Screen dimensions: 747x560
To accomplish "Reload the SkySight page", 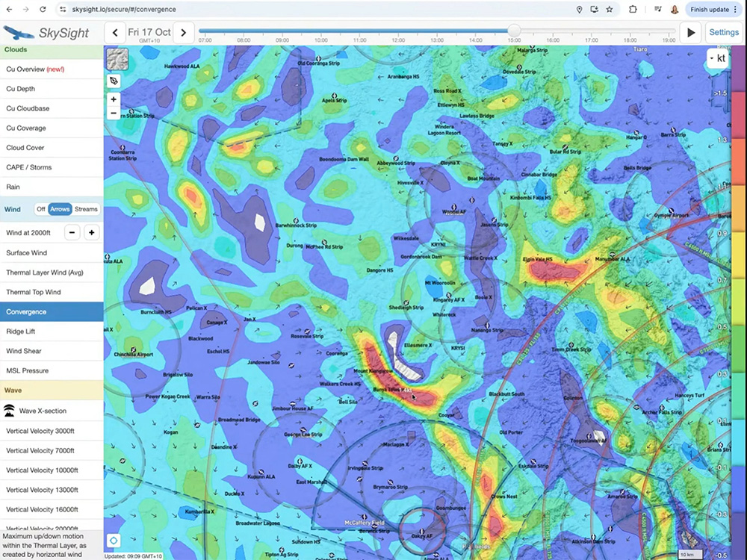I will (x=43, y=10).
